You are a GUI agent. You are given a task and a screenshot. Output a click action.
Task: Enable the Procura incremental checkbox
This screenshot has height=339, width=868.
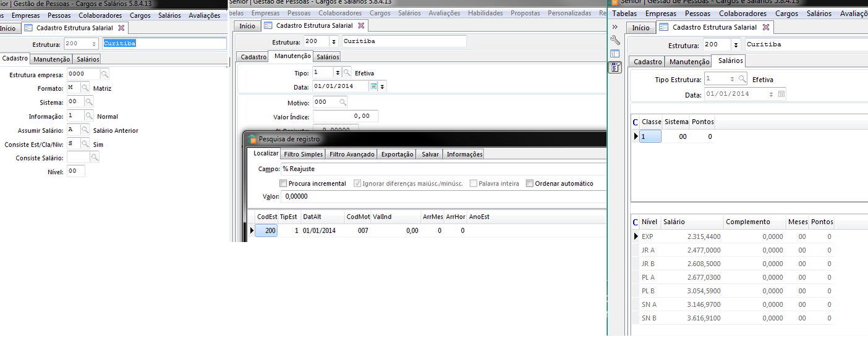283,183
